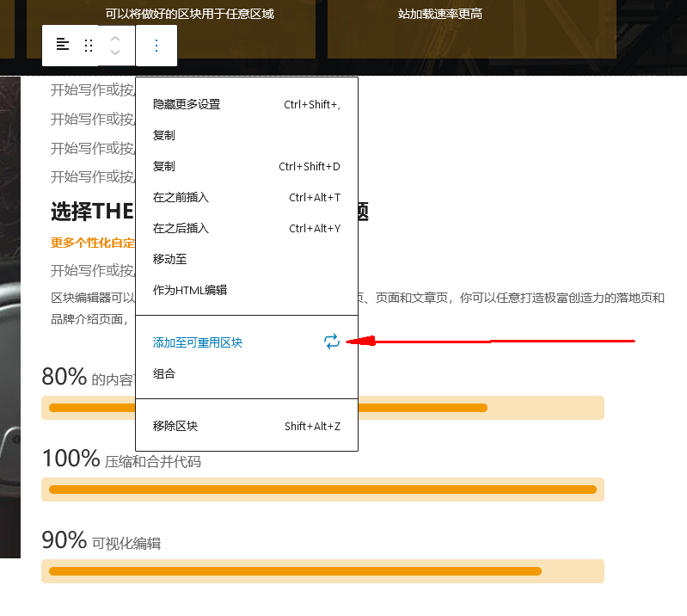Choose the first 复制 copy entry
Screen dimensions: 687x616
[x=247, y=135]
